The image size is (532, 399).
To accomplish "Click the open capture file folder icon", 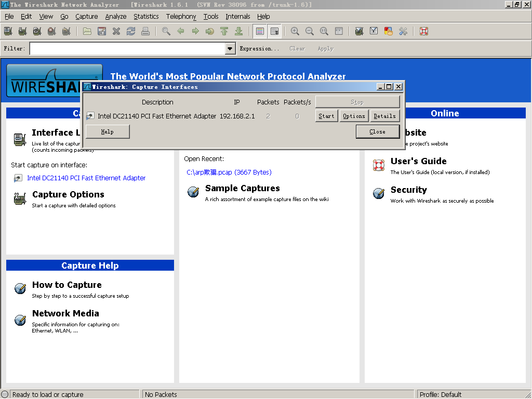I will [x=87, y=31].
